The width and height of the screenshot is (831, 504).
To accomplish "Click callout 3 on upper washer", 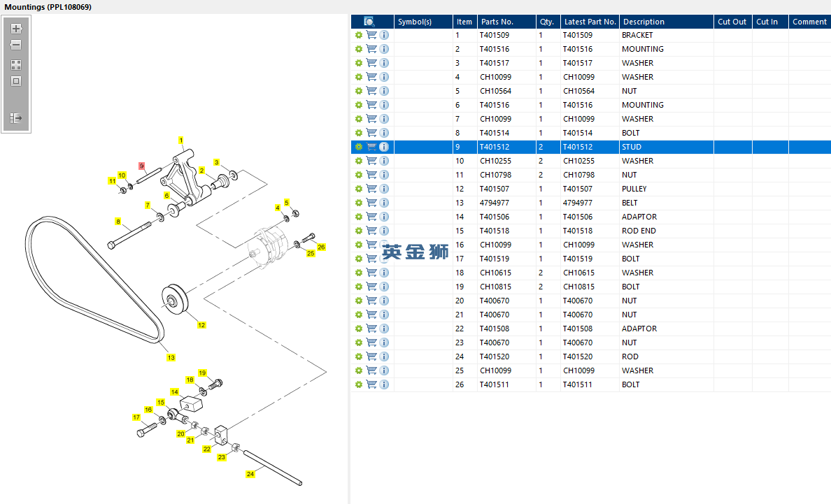I will 216,162.
